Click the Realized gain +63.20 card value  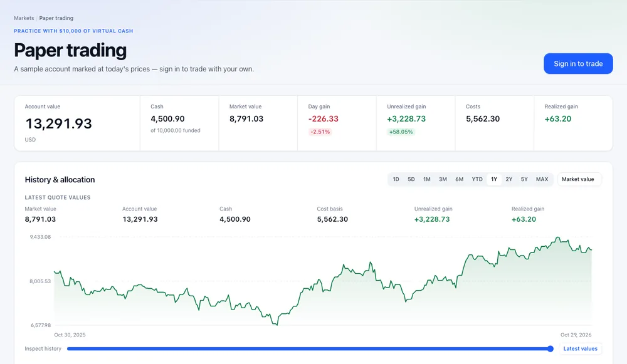click(x=558, y=118)
